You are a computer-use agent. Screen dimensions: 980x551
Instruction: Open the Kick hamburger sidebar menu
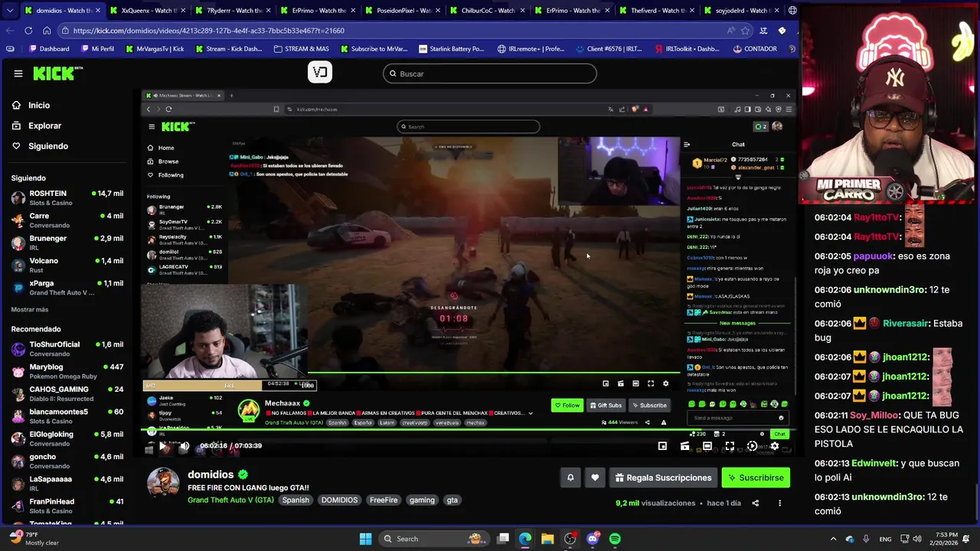click(x=18, y=73)
